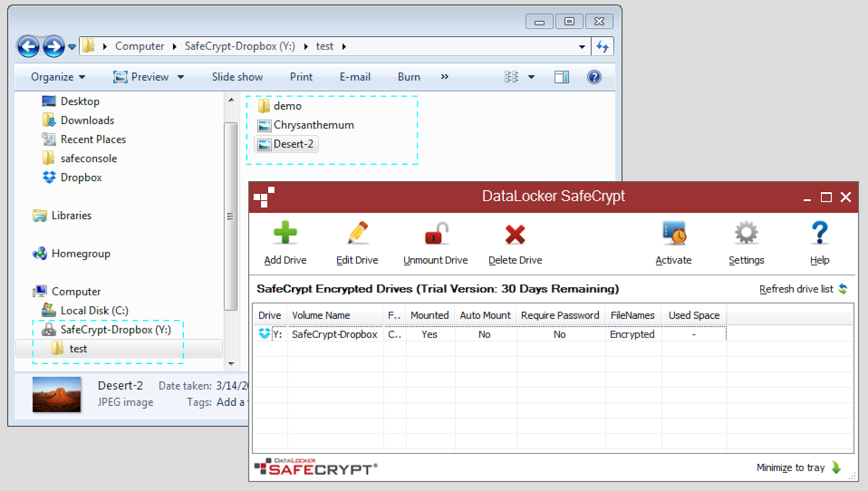Image resolution: width=868 pixels, height=491 pixels.
Task: Select the Desktop icon in navigation pane
Action: [x=49, y=101]
